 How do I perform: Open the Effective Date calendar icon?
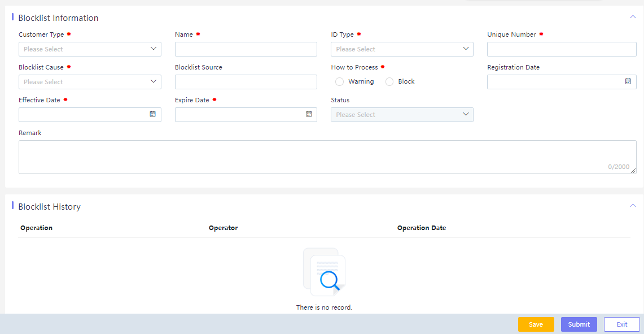[x=152, y=114]
